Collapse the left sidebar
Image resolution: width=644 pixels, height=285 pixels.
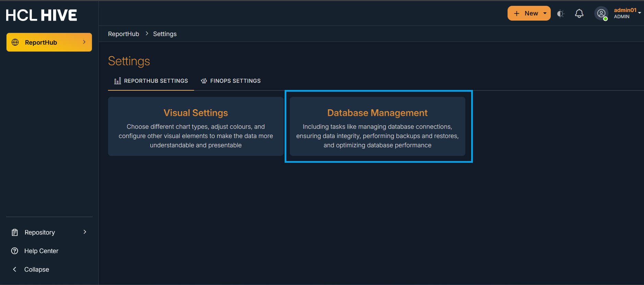[x=36, y=270]
